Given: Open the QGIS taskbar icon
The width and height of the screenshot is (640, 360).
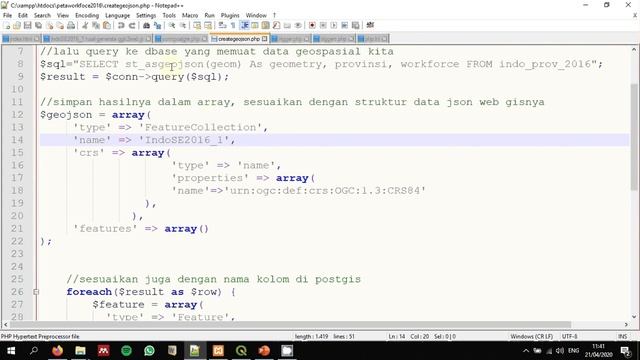Looking at the screenshot, I should (241, 351).
